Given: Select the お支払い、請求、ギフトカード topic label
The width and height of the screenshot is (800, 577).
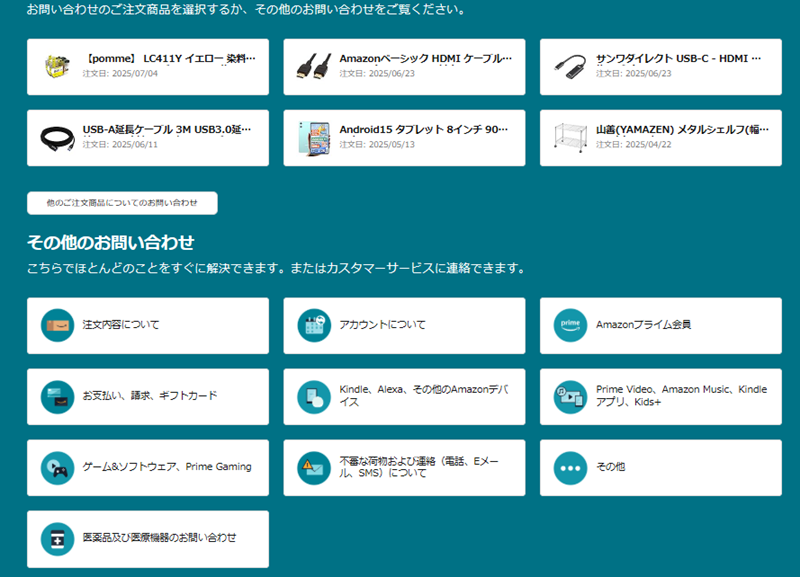Looking at the screenshot, I should pos(150,395).
